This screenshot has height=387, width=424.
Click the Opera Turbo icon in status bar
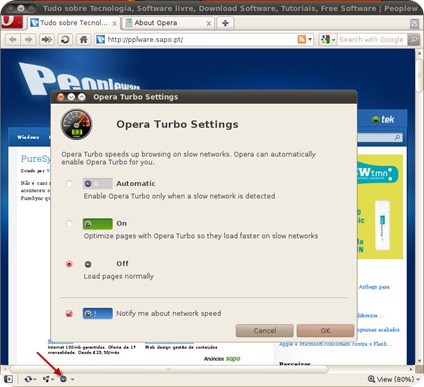point(63,379)
